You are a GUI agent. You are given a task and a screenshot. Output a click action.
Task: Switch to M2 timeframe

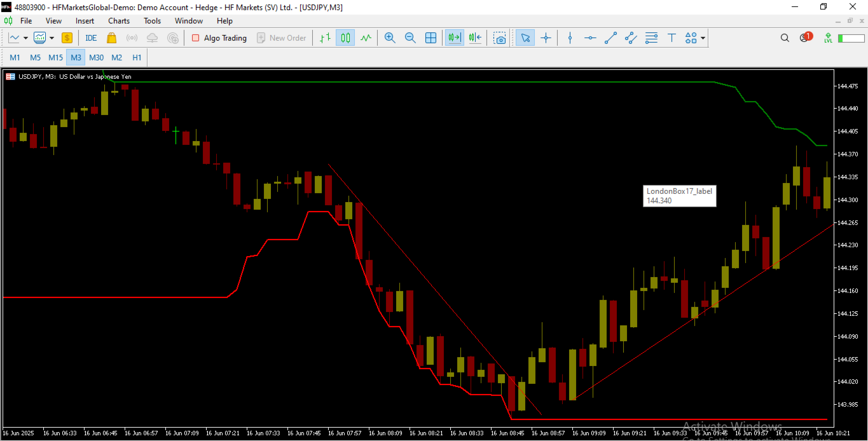coord(117,58)
